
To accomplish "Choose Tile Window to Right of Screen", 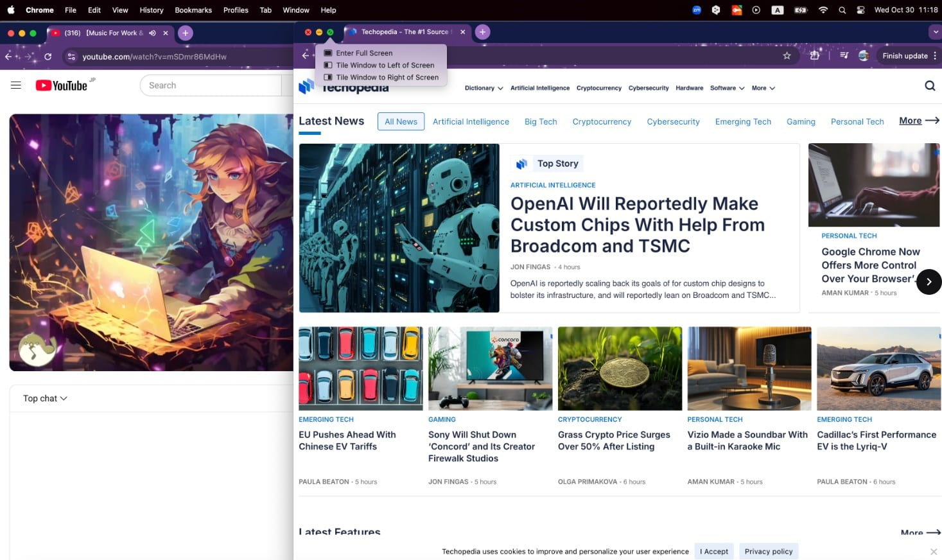I will pos(381,77).
